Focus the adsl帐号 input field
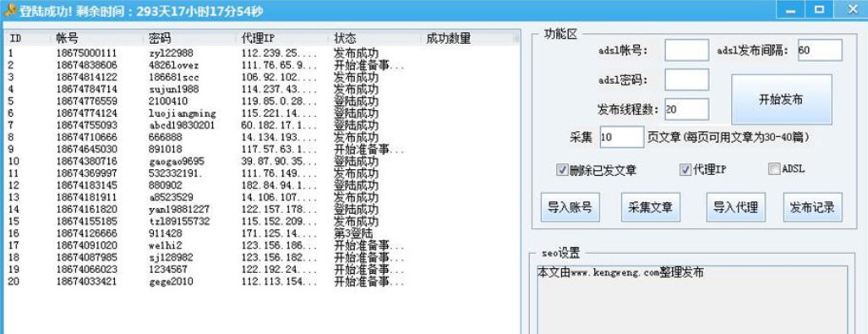Viewport: 868px width, 334px height. pos(686,50)
